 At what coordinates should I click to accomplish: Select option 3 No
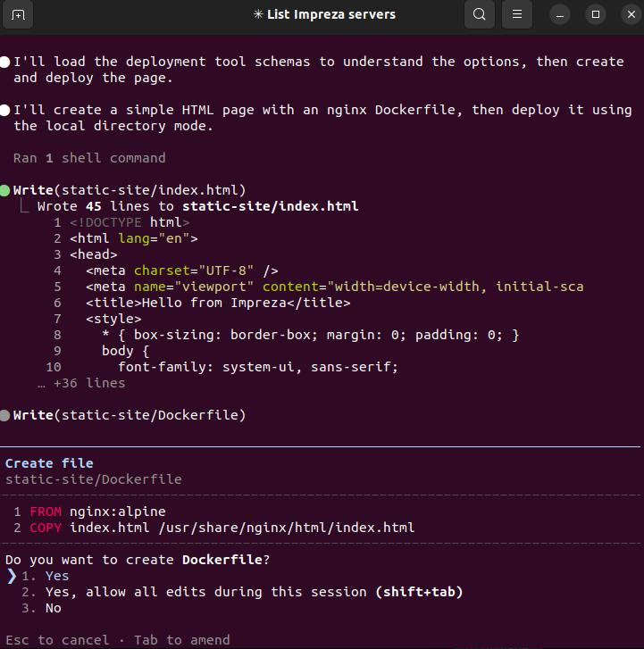(x=41, y=608)
